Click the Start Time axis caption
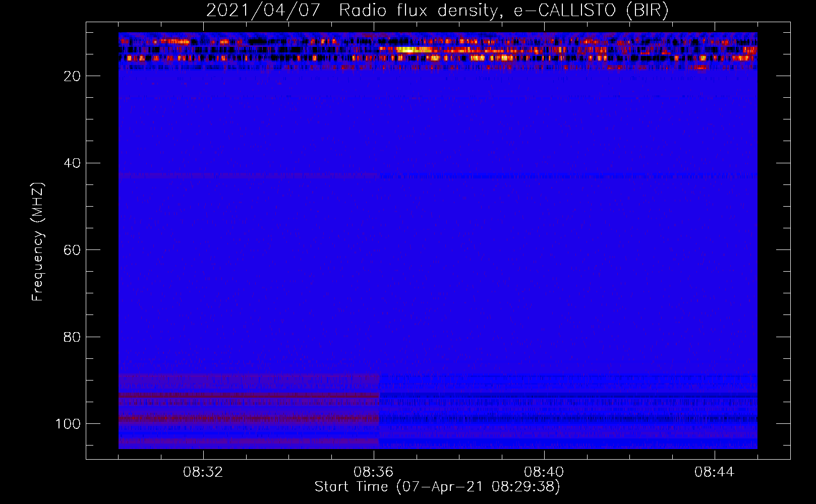816x504 pixels. click(x=437, y=487)
